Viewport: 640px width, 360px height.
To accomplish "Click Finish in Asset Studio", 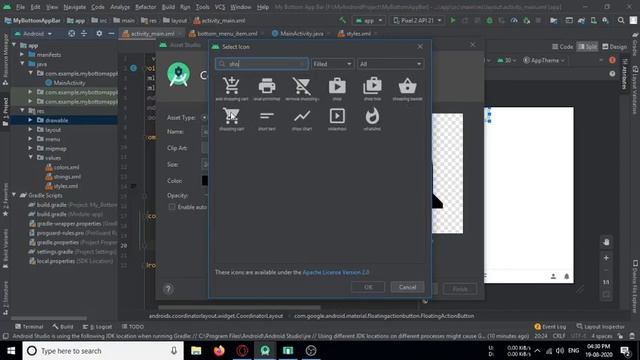I will (x=460, y=289).
